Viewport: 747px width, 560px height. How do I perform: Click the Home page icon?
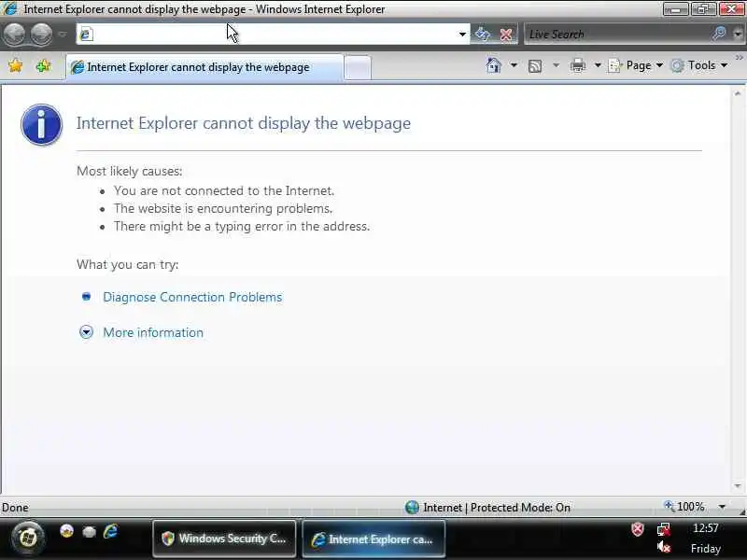tap(494, 65)
